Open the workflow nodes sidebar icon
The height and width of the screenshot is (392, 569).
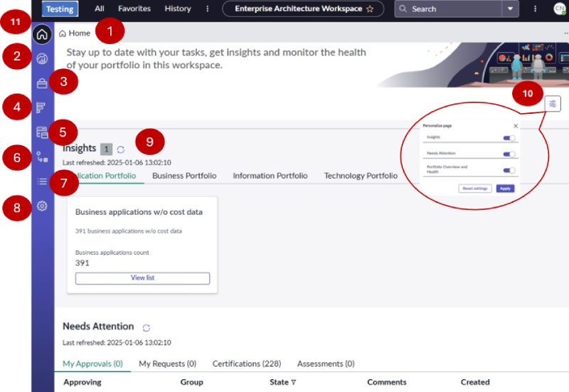pos(42,157)
